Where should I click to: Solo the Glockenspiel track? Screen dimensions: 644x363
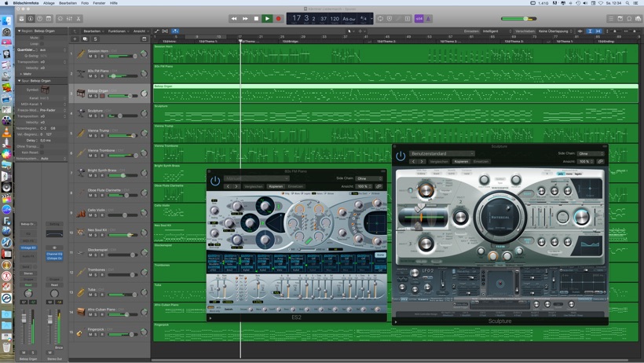96,255
